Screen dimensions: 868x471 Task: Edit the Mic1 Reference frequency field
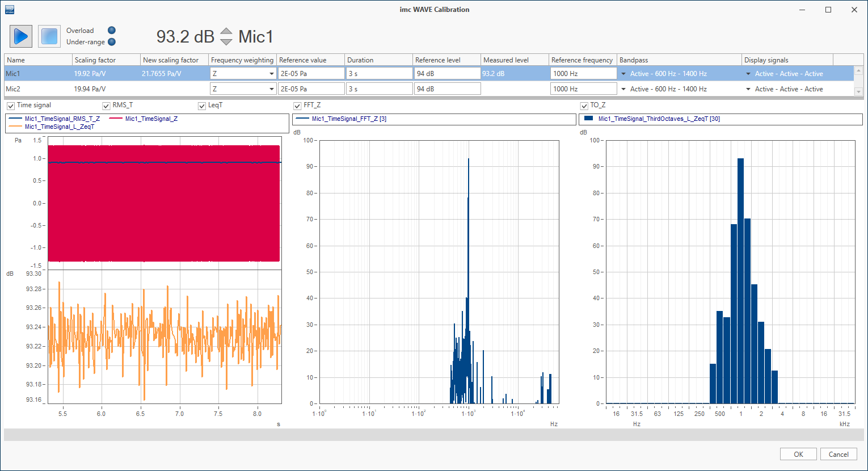(583, 74)
